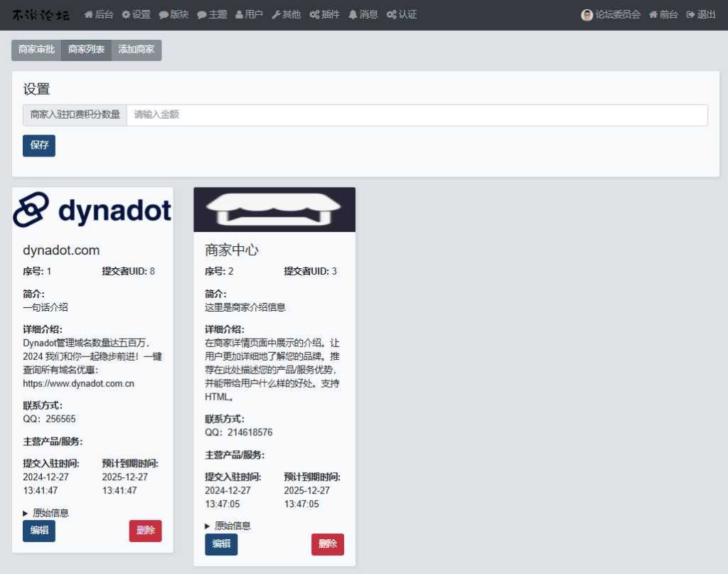Viewport: 728px width, 574px height.
Task: Open the 商家列表 tab
Action: tap(85, 50)
